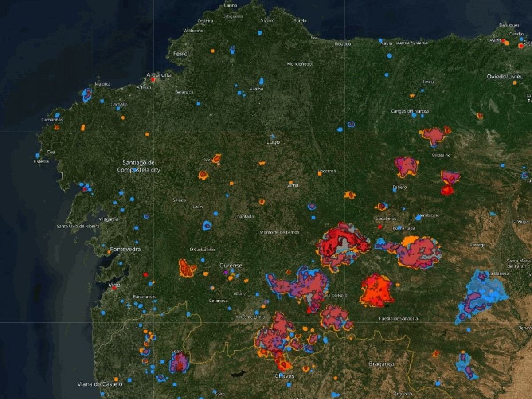Select the large orange fire area above Puebla de Sanabria
The height and width of the screenshot is (399, 532).
pyautogui.click(x=376, y=290)
